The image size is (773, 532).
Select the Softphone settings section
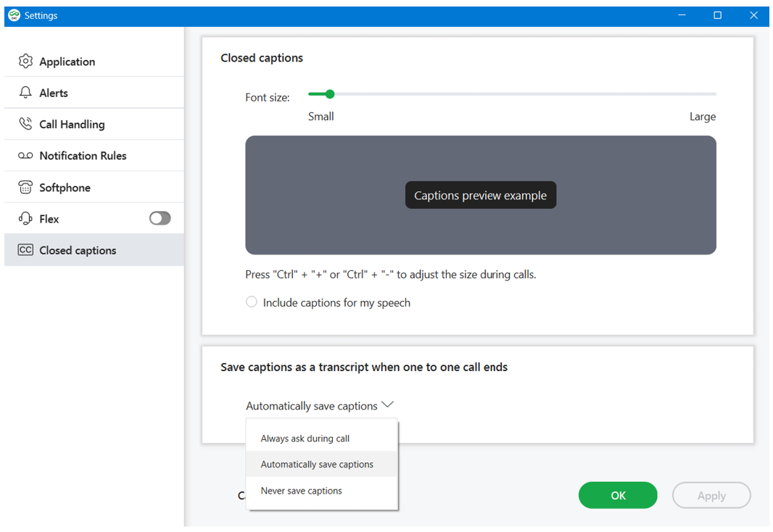pos(94,187)
